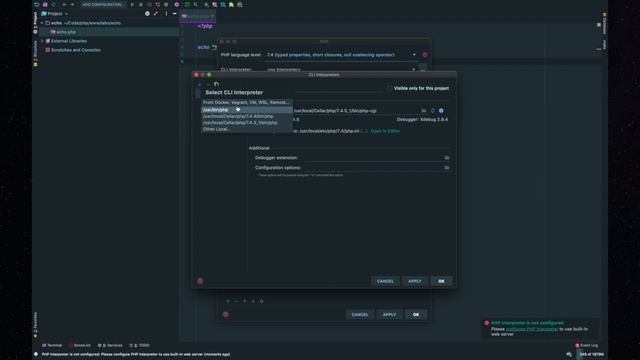
Task: Click the configure PHP interpreter notification link
Action: 531,329
